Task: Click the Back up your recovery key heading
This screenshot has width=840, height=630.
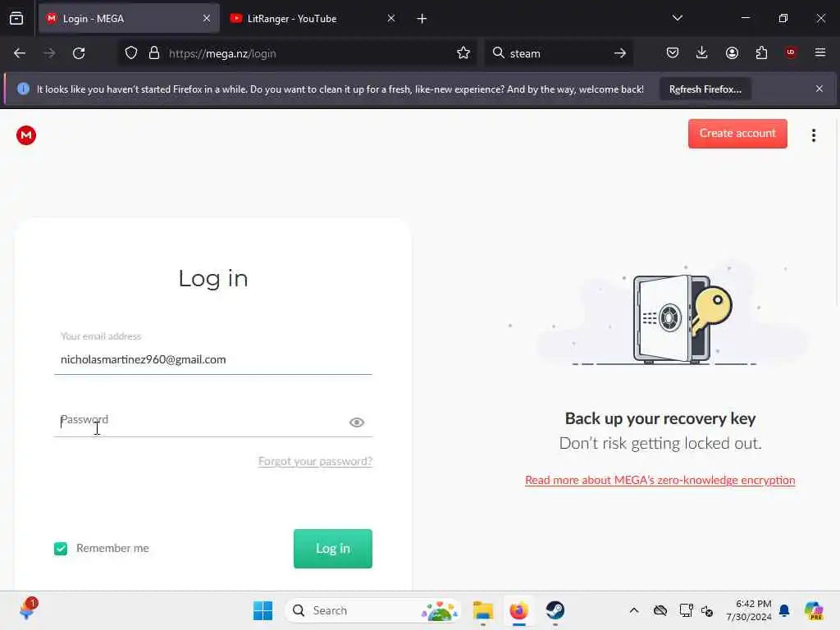Action: (660, 418)
